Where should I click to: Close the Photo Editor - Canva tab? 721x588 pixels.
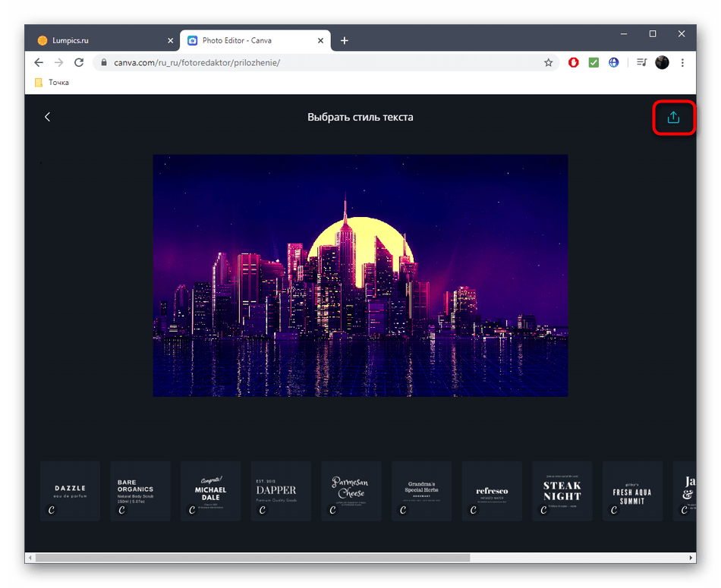(320, 40)
